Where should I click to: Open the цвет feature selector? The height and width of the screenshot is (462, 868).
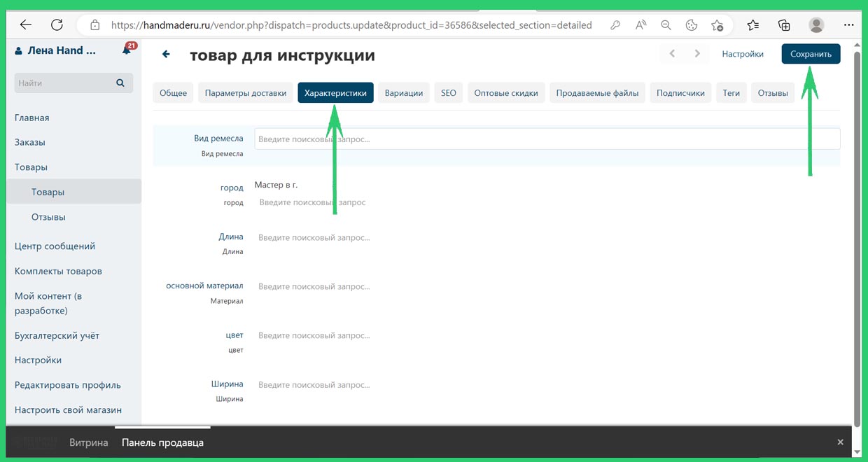click(314, 335)
